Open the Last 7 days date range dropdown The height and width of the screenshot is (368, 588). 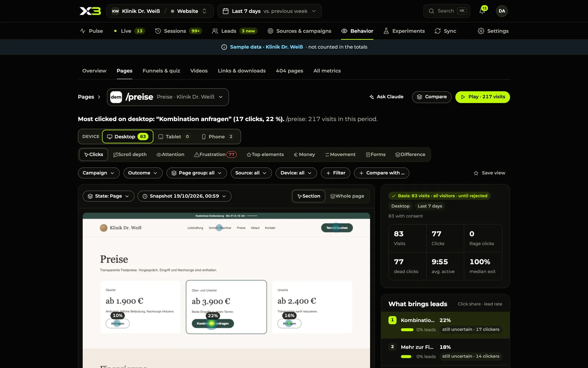point(270,11)
